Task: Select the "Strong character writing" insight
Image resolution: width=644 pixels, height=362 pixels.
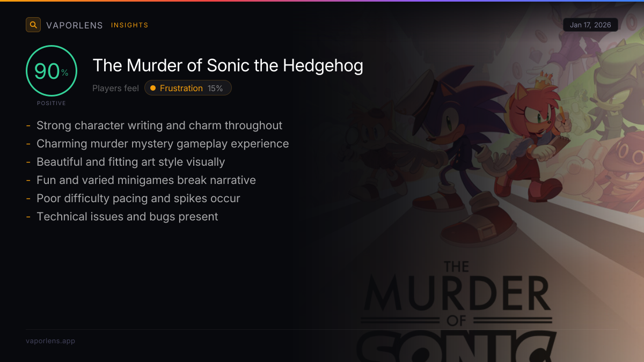Action: [x=159, y=125]
